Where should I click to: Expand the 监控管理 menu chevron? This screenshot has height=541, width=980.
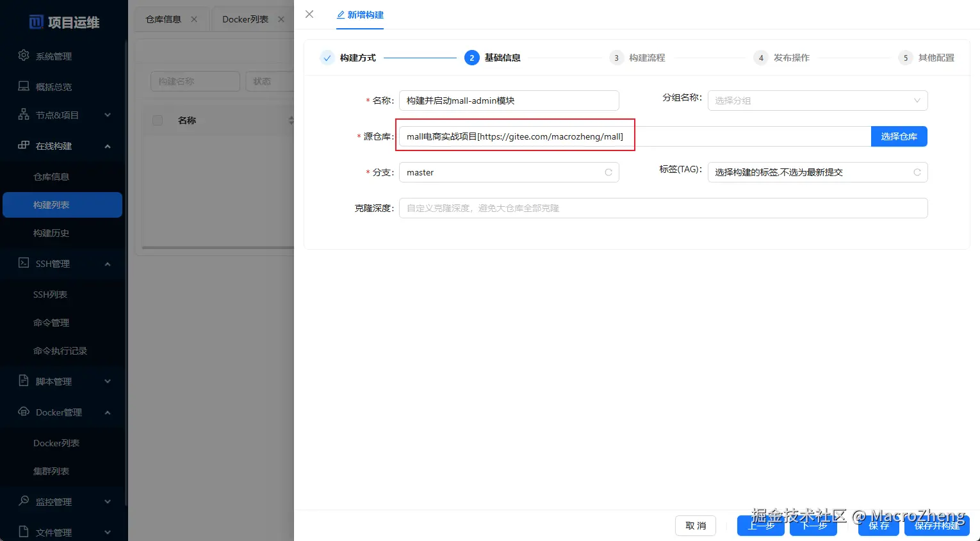pos(108,502)
